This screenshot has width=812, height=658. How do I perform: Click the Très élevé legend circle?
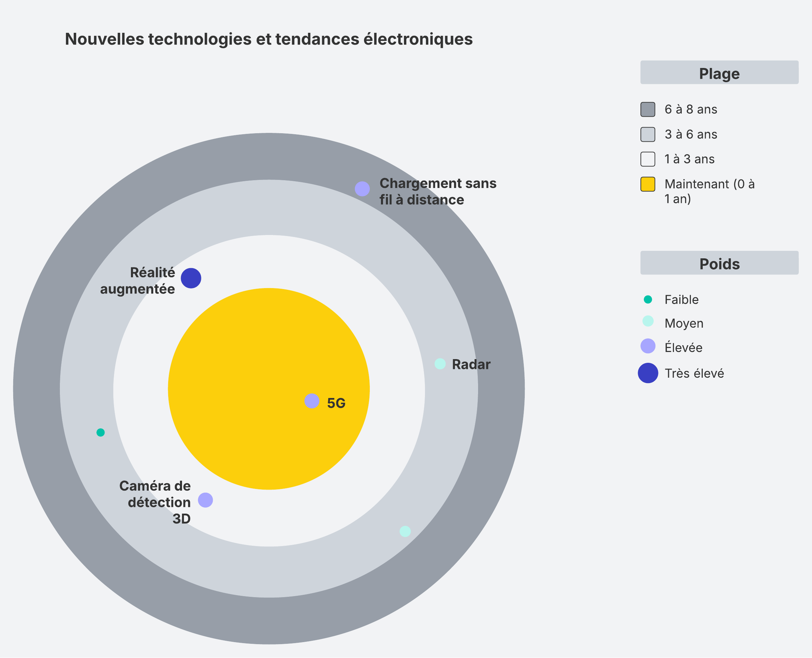tap(648, 373)
